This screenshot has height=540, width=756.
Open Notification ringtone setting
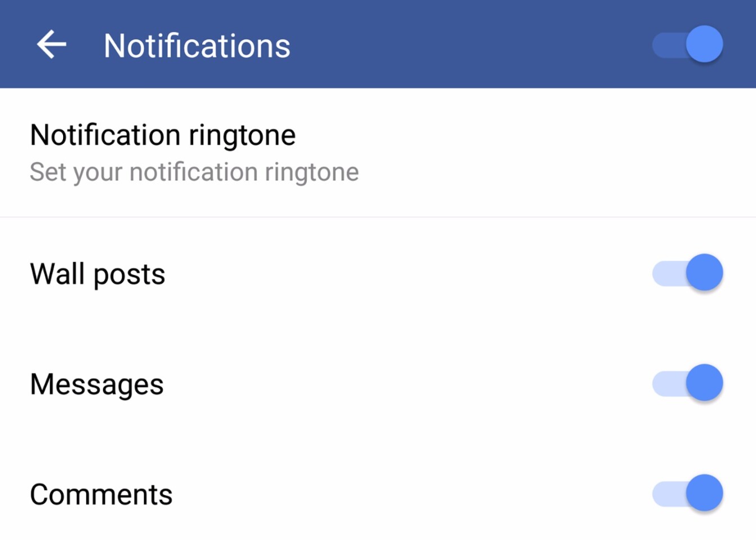(x=163, y=136)
